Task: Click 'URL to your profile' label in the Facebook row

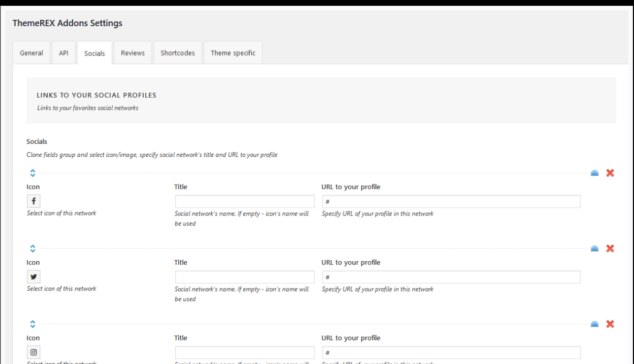Action: 351,187
